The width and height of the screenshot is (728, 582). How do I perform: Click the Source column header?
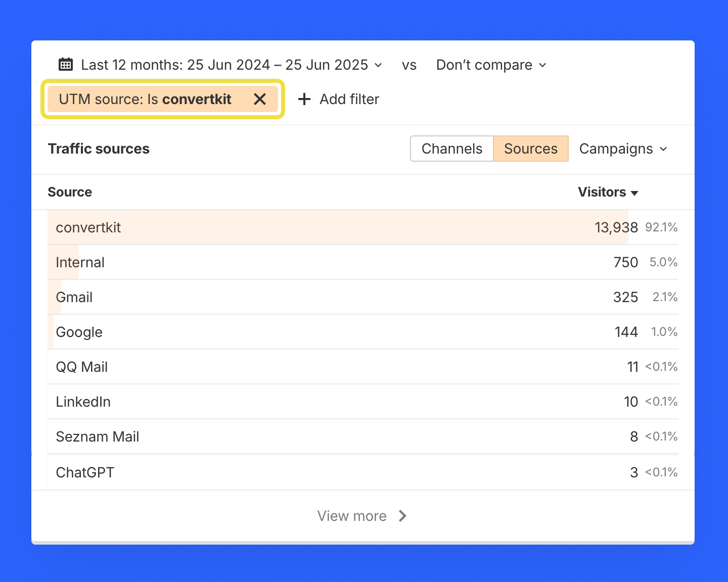click(70, 192)
